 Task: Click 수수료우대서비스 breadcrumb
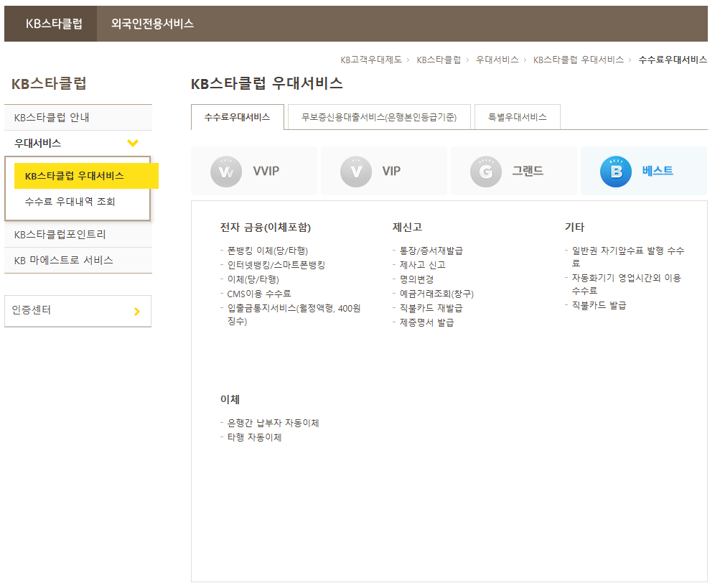673,60
